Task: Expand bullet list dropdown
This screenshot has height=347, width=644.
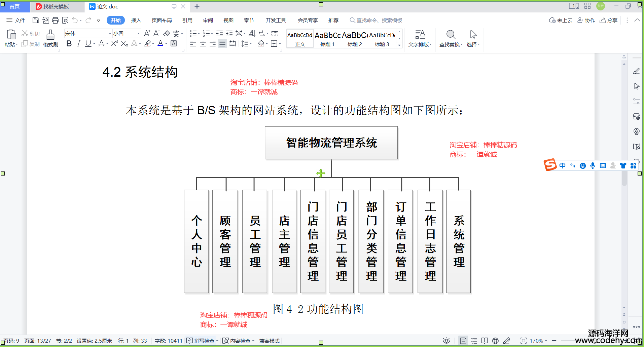Action: pyautogui.click(x=199, y=33)
